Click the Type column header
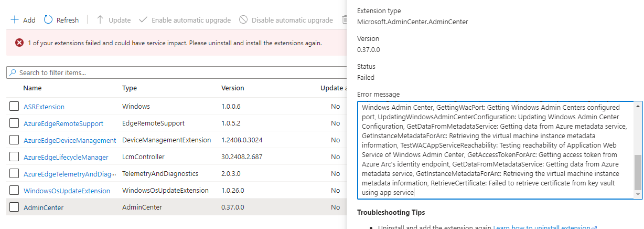 pos(130,88)
